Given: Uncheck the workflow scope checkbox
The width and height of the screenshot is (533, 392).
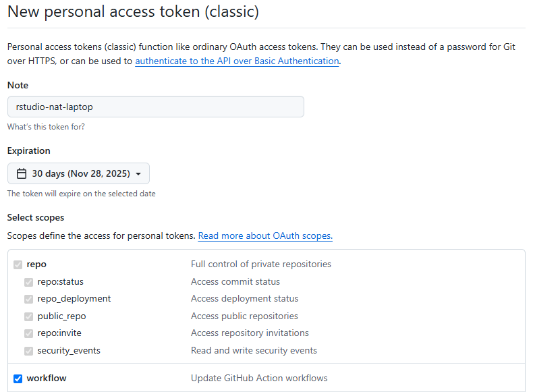Looking at the screenshot, I should [18, 379].
